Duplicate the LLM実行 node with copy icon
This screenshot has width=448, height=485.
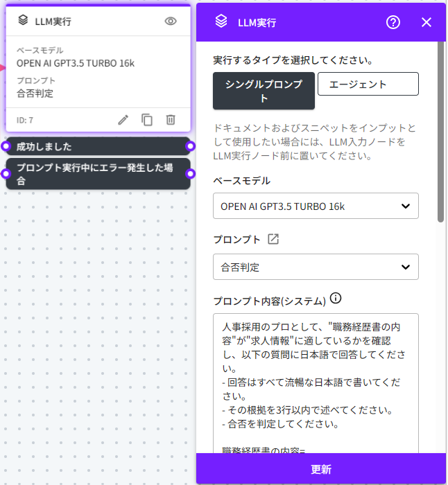[x=147, y=120]
